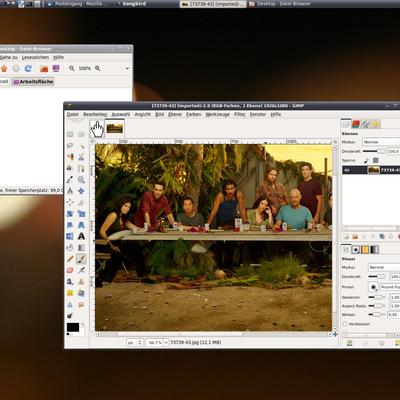Click zoom in magnifier in Datei-Browser

(x=97, y=68)
